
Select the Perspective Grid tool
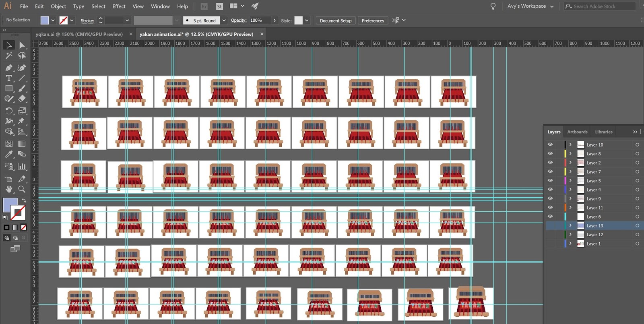pos(22,132)
